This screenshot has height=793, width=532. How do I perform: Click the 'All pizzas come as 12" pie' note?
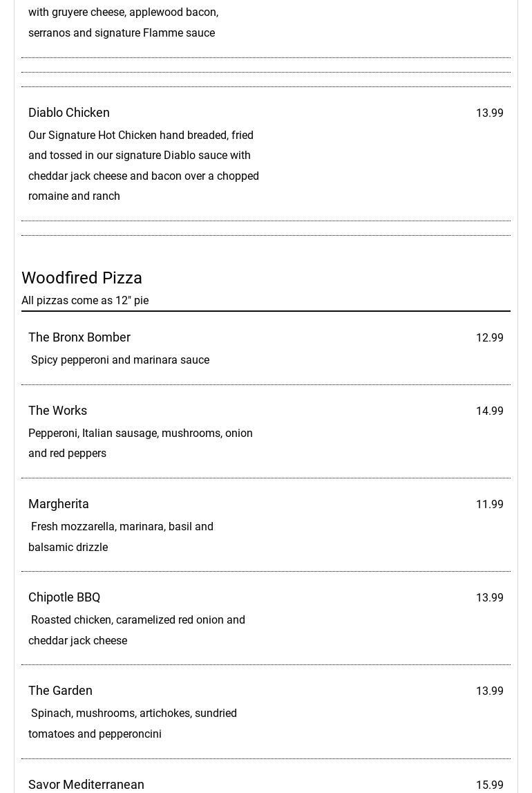click(85, 301)
